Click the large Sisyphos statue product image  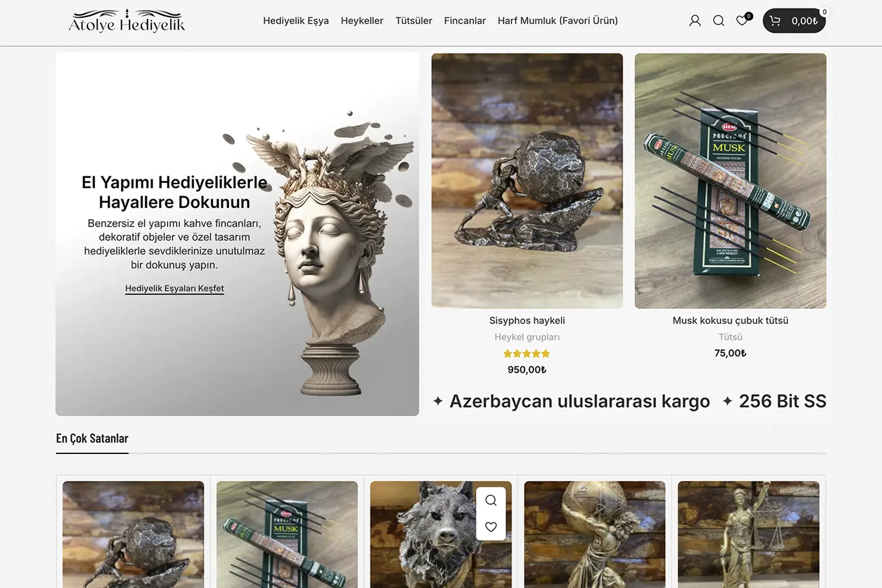(527, 181)
